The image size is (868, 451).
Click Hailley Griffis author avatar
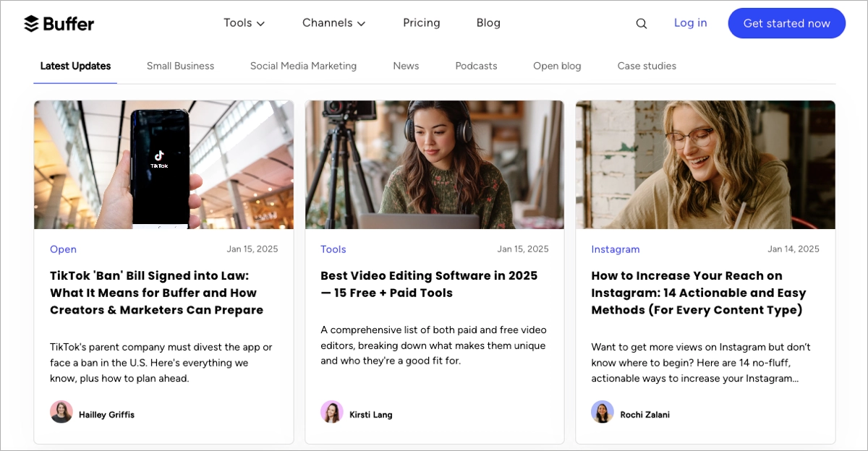pyautogui.click(x=61, y=412)
